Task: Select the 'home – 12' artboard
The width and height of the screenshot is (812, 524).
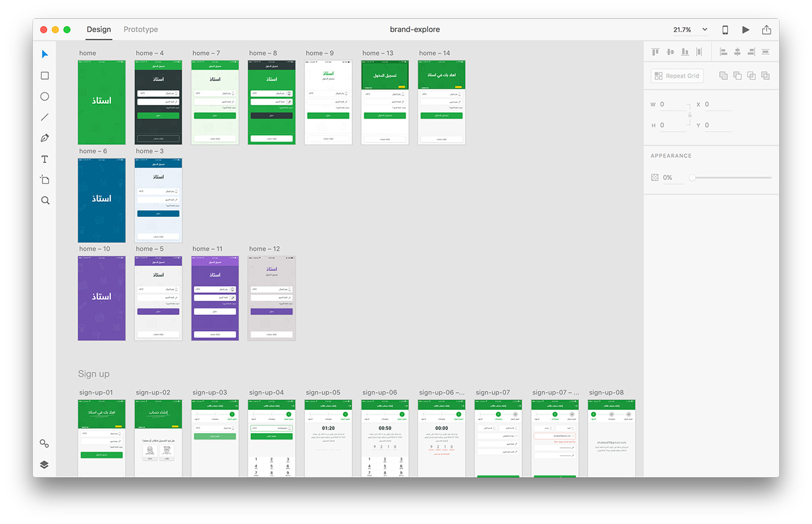Action: tap(271, 299)
